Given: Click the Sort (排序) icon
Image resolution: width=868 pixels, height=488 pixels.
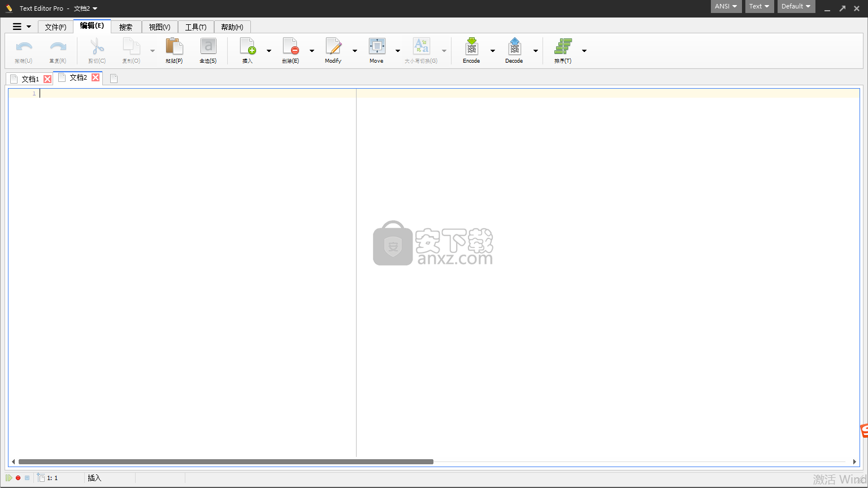Looking at the screenshot, I should click(x=563, y=46).
